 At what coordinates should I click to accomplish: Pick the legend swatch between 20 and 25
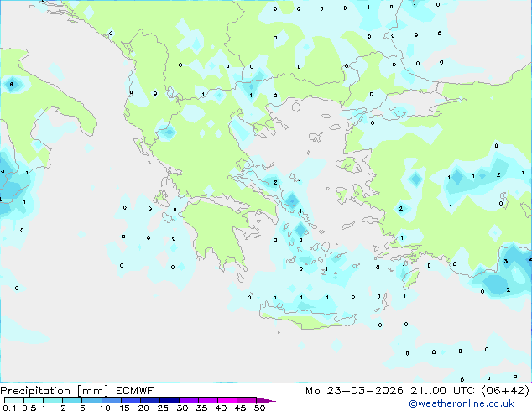149,400
